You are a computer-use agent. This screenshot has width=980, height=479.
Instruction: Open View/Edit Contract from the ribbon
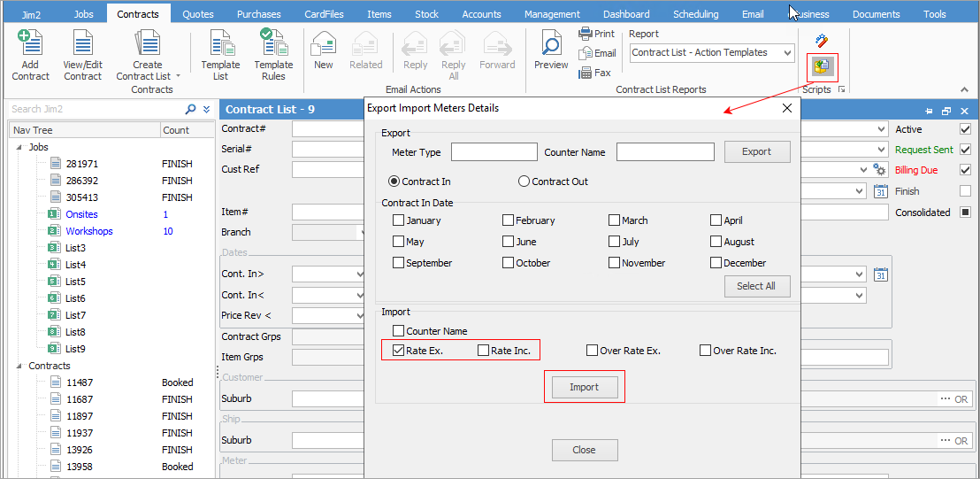[x=82, y=55]
